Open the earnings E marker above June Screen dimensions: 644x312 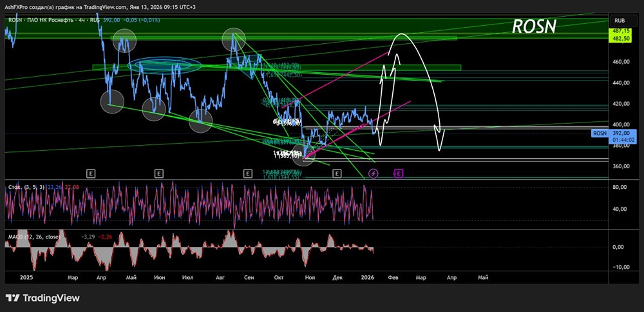pos(159,174)
